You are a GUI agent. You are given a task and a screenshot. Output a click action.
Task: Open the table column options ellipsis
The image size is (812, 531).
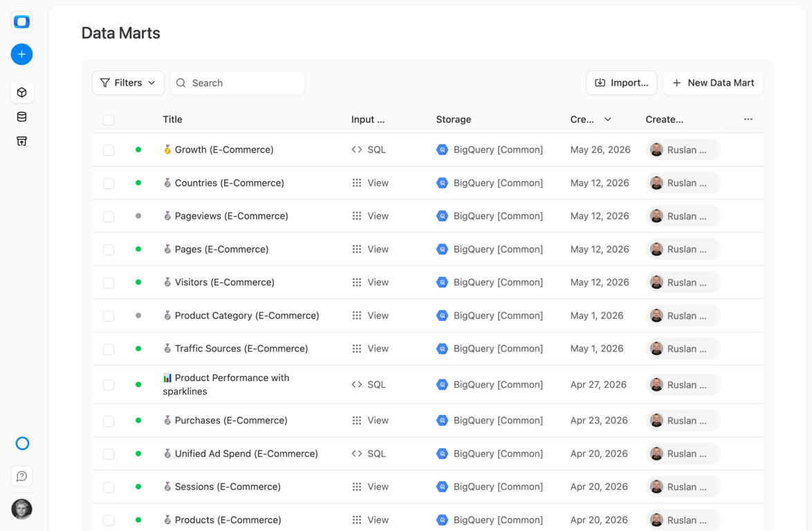(748, 119)
